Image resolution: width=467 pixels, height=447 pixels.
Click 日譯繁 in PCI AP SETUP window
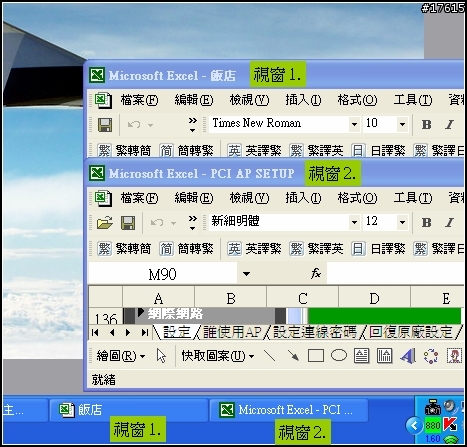379,248
